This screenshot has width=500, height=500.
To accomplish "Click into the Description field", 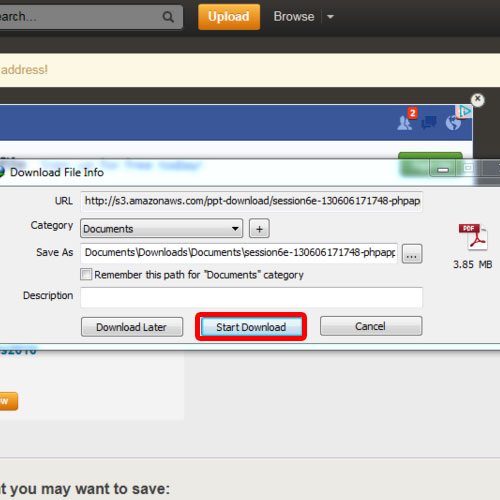I will pos(251,297).
